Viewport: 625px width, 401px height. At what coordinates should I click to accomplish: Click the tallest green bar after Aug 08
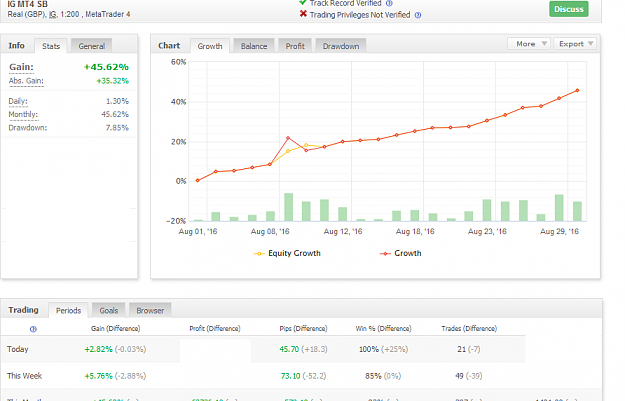289,207
